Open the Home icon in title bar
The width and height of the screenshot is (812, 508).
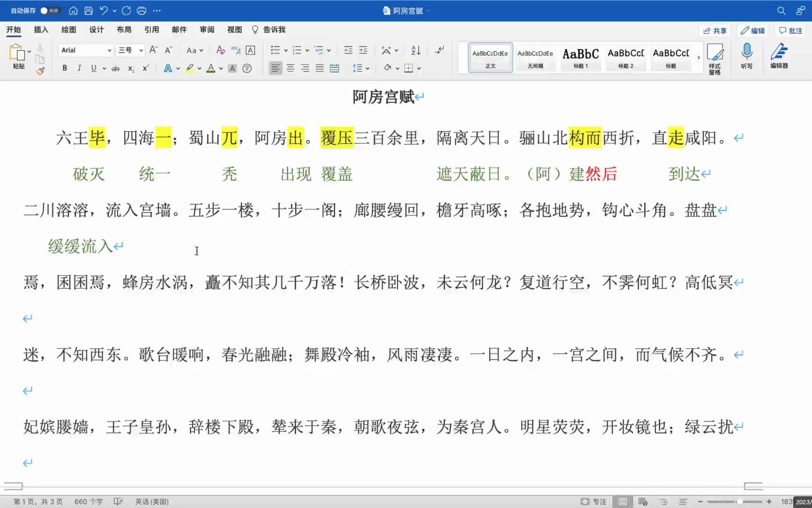click(73, 10)
